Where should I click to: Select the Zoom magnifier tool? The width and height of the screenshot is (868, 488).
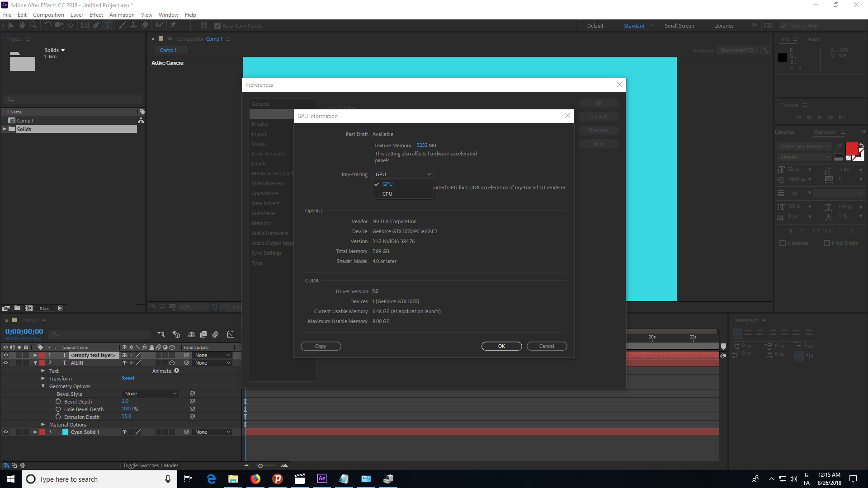pyautogui.click(x=33, y=25)
